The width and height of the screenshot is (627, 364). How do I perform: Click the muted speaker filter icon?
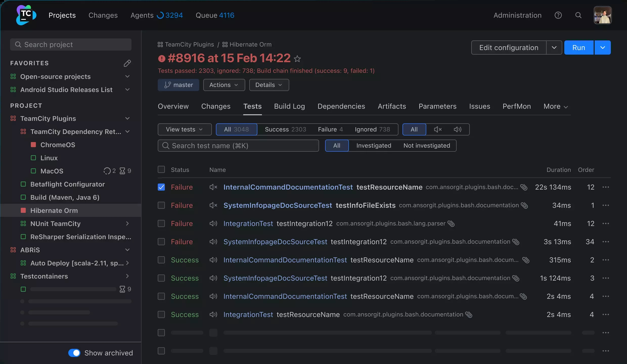tap(438, 129)
